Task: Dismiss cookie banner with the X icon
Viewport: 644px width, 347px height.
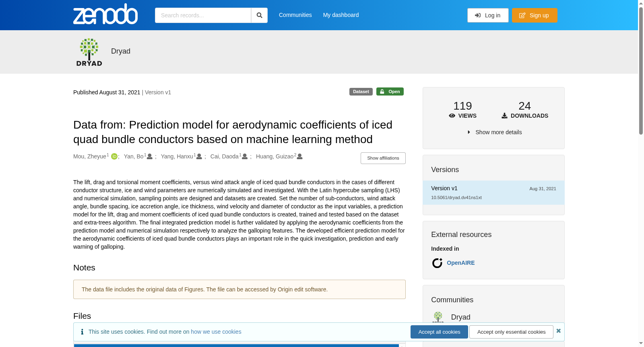Action: point(558,331)
